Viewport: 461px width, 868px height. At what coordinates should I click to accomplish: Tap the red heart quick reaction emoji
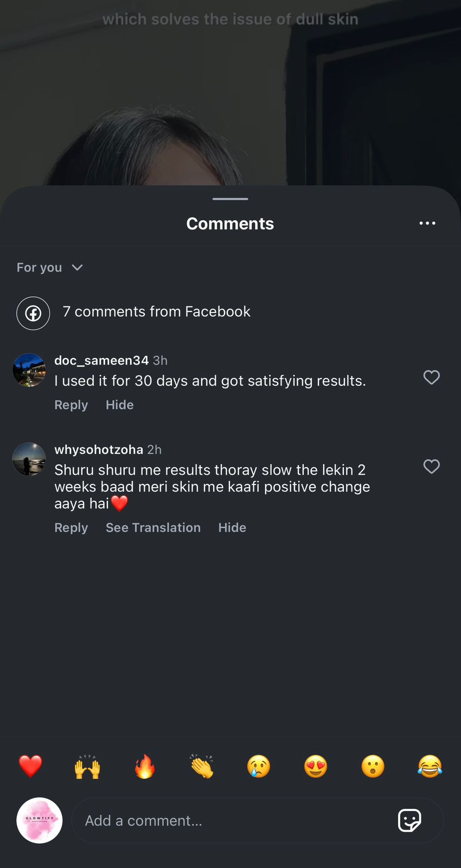(x=30, y=767)
